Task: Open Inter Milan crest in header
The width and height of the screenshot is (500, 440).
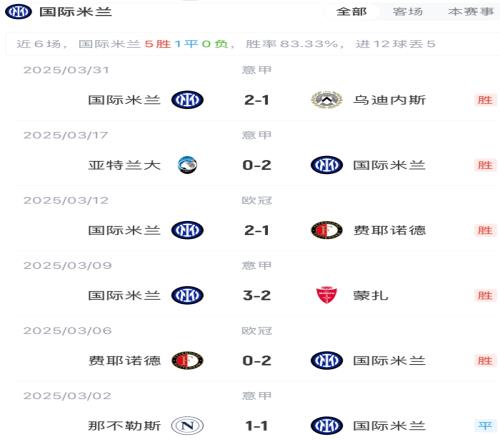Action: [x=18, y=12]
